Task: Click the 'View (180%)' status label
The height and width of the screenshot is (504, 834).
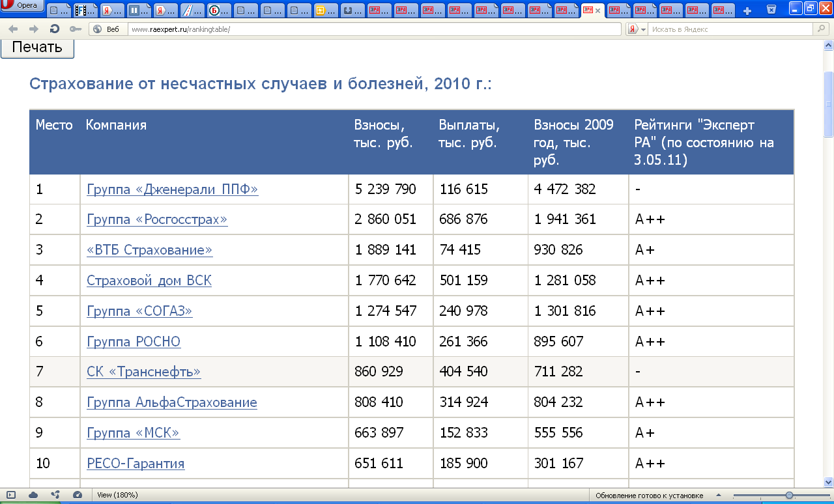Action: 117,495
